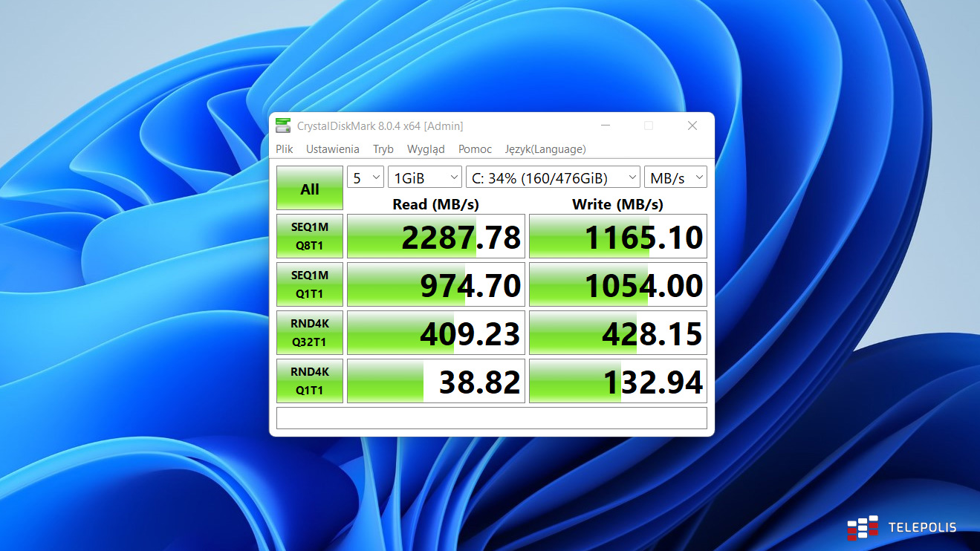Open the drive selector showing C: 34%

pos(553,177)
